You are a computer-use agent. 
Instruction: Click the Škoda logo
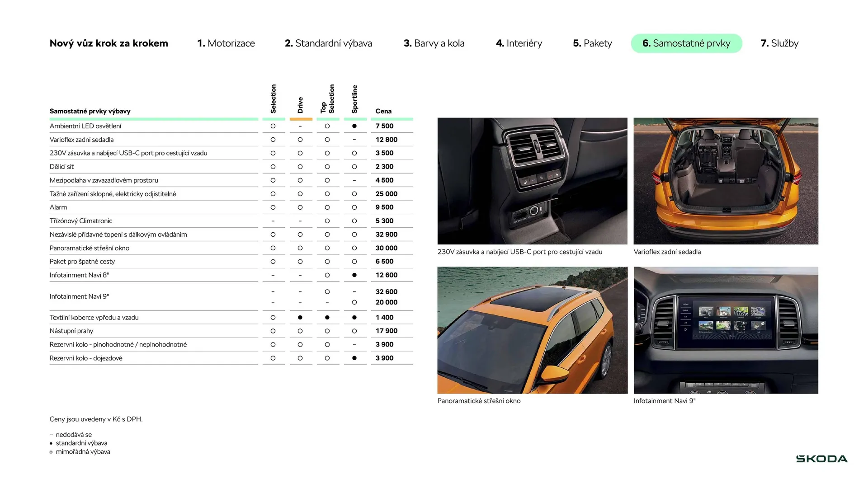click(821, 459)
